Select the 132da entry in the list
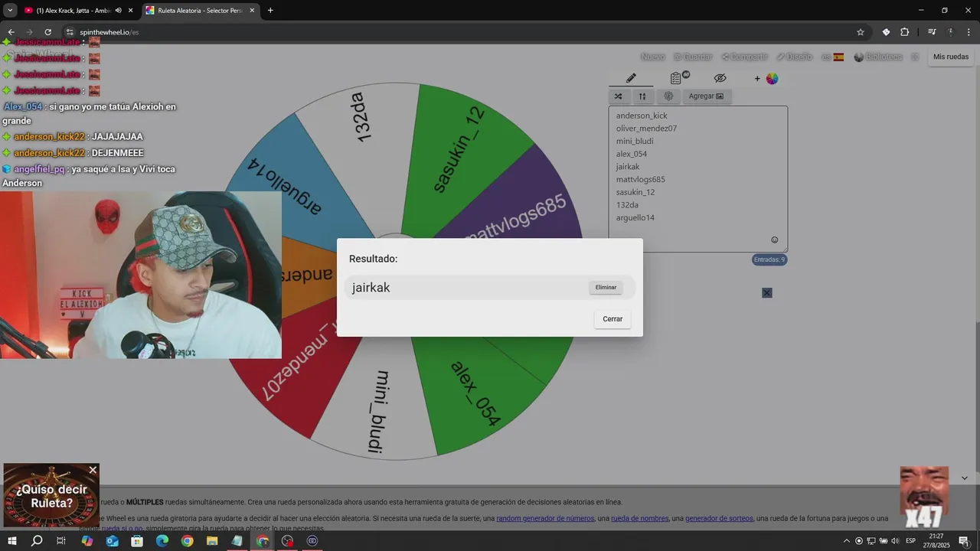Viewport: 980px width, 551px height. tap(627, 205)
